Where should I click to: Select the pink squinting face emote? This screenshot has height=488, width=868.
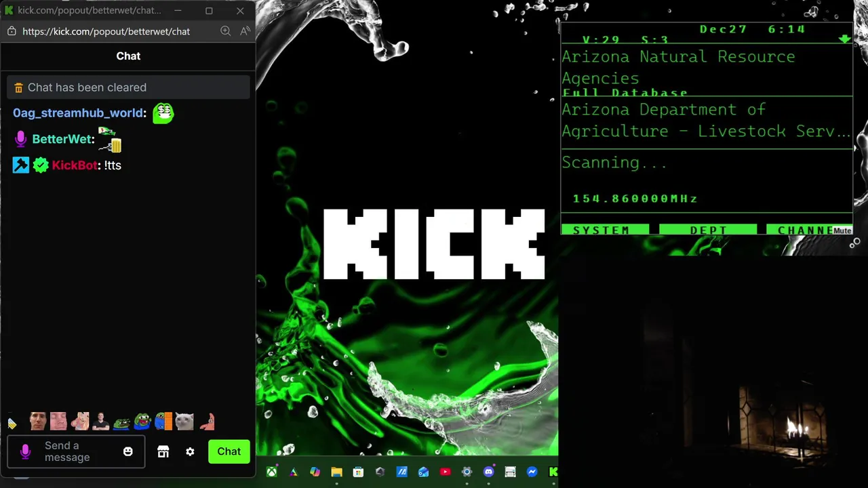pos(58,422)
